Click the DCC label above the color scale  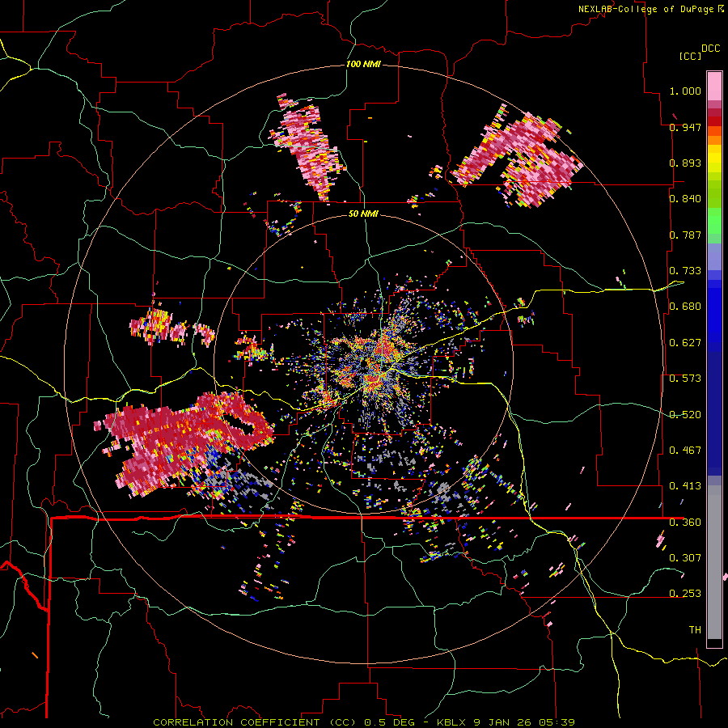710,49
